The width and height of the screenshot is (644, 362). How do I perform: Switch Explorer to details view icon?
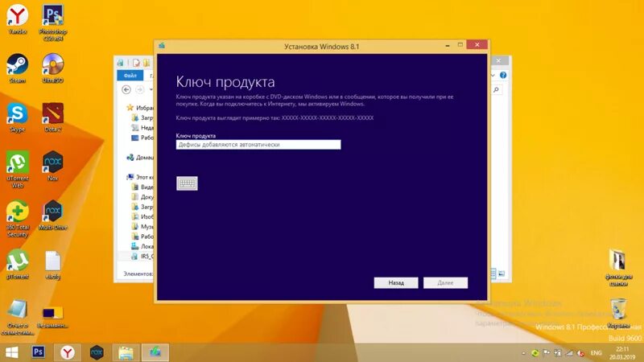point(493,274)
